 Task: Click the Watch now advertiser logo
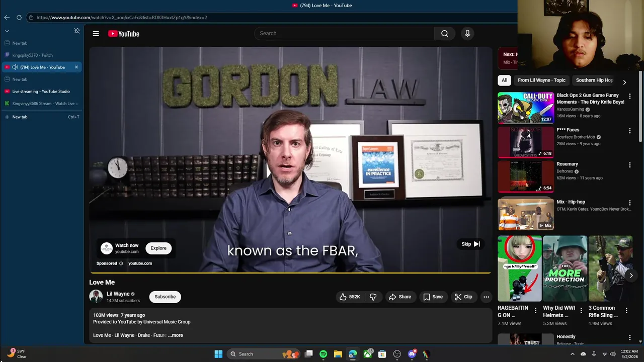point(107,248)
